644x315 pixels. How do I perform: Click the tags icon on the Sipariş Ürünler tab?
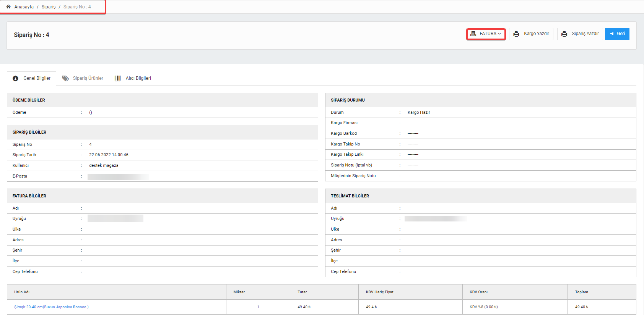coord(66,78)
